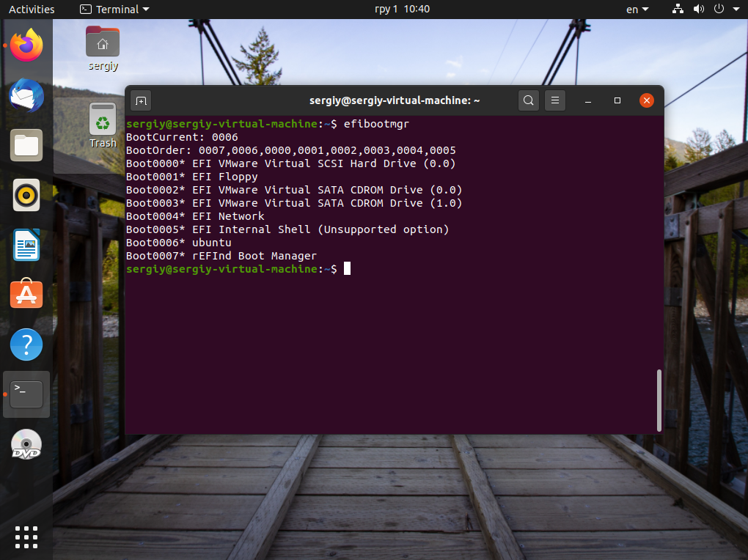Click the Boot0006 ubuntu line
This screenshot has width=748, height=560.
click(x=178, y=243)
